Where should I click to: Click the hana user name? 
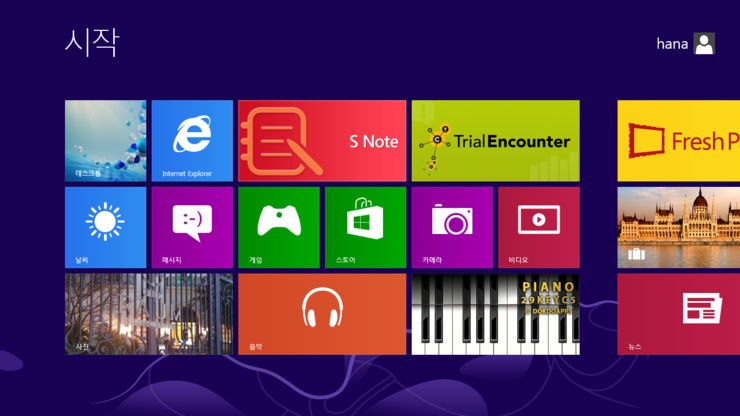click(672, 44)
